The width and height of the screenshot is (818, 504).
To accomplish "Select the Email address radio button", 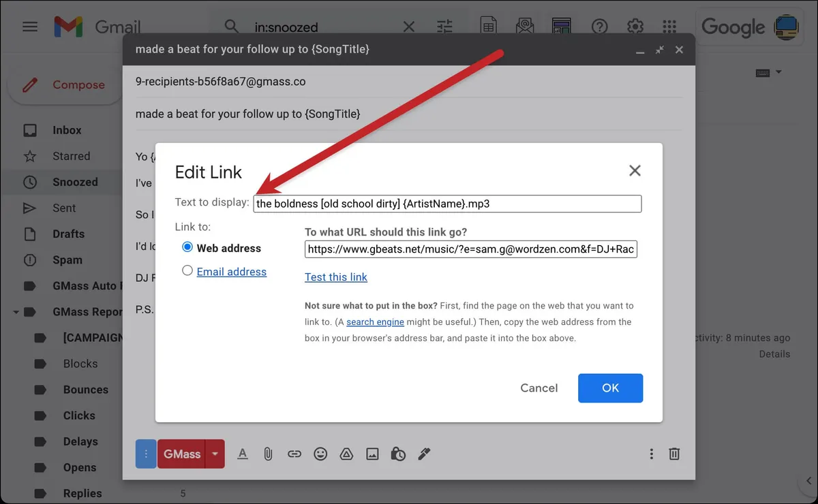I will (x=187, y=271).
